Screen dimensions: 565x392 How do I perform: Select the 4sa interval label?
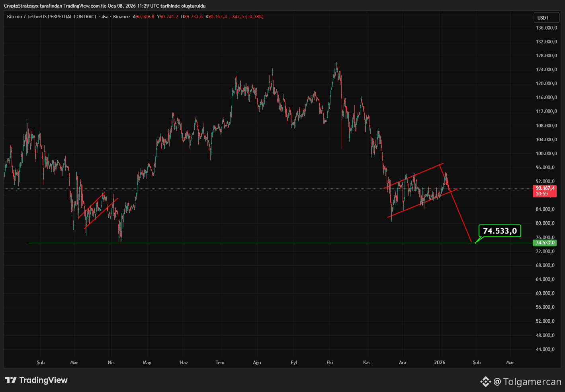point(105,17)
